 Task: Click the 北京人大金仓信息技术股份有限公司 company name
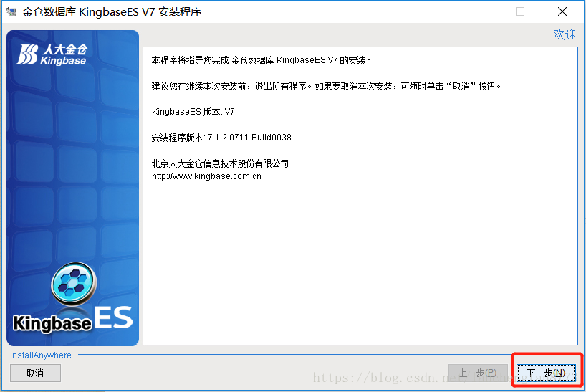pyautogui.click(x=220, y=163)
